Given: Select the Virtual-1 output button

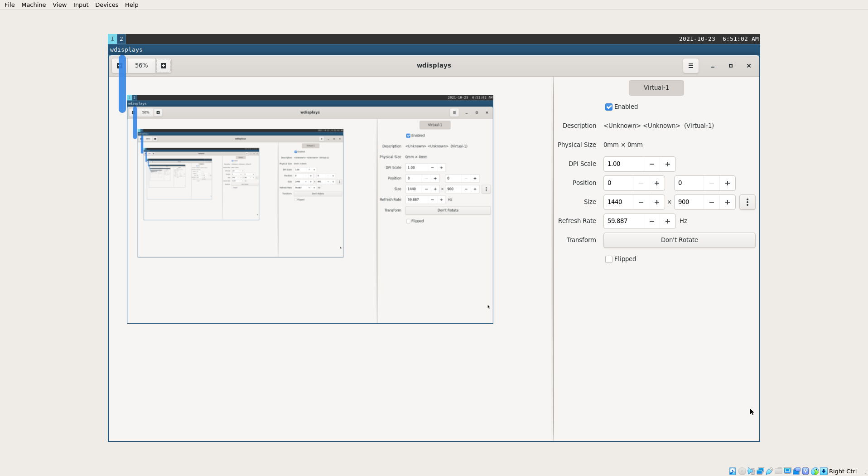Looking at the screenshot, I should point(656,88).
